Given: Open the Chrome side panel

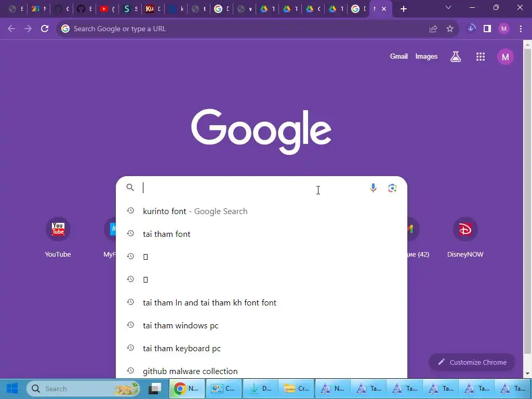Looking at the screenshot, I should tap(487, 29).
